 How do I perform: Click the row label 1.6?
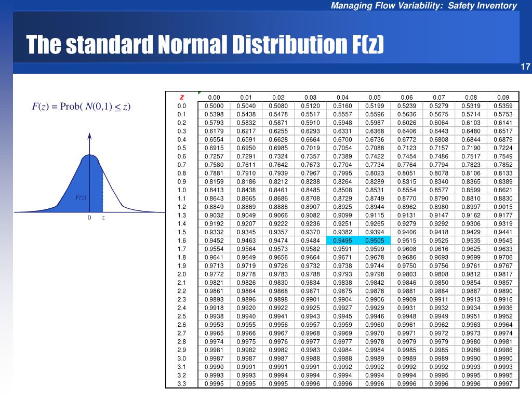(182, 241)
